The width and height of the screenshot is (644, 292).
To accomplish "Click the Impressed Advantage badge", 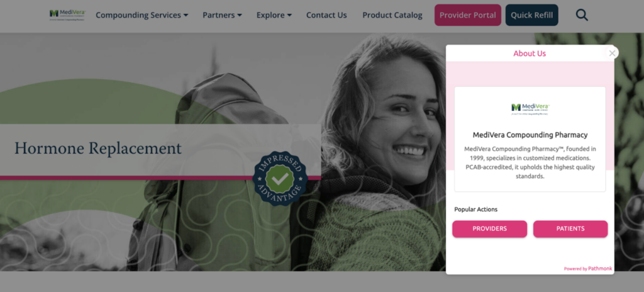I will point(280,178).
